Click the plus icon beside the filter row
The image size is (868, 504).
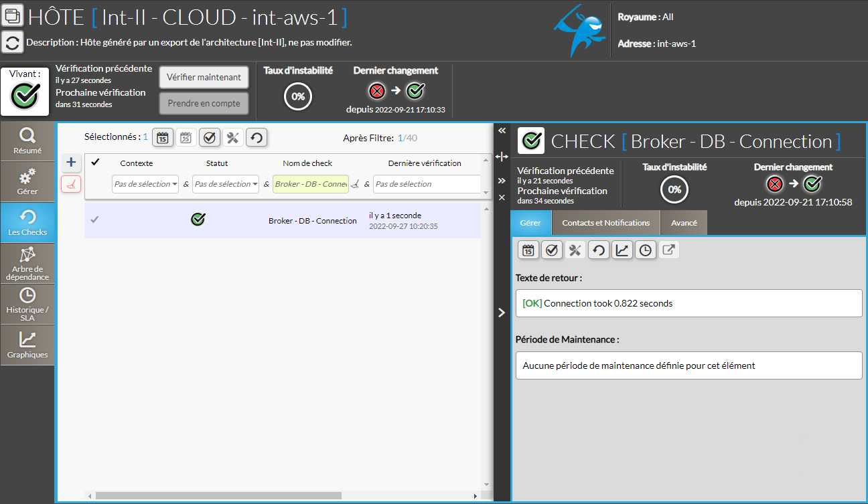click(x=72, y=162)
